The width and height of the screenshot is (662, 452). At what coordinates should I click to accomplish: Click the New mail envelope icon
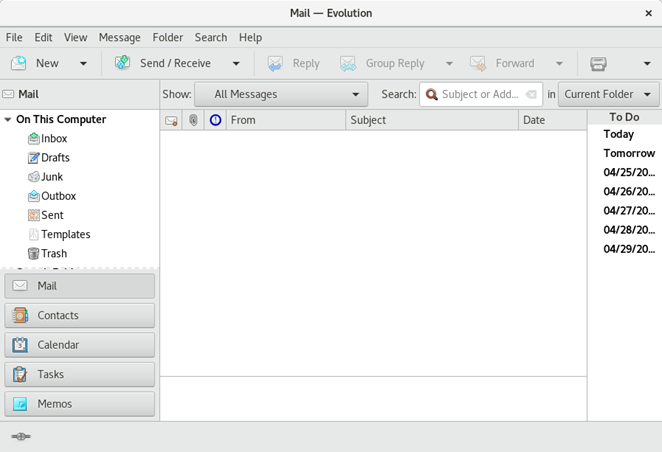pyautogui.click(x=19, y=63)
